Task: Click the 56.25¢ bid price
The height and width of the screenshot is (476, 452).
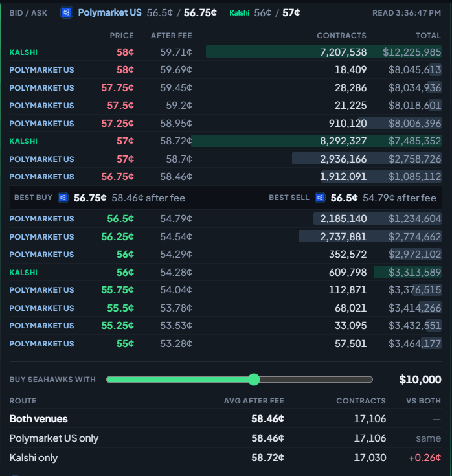Action: coord(117,237)
